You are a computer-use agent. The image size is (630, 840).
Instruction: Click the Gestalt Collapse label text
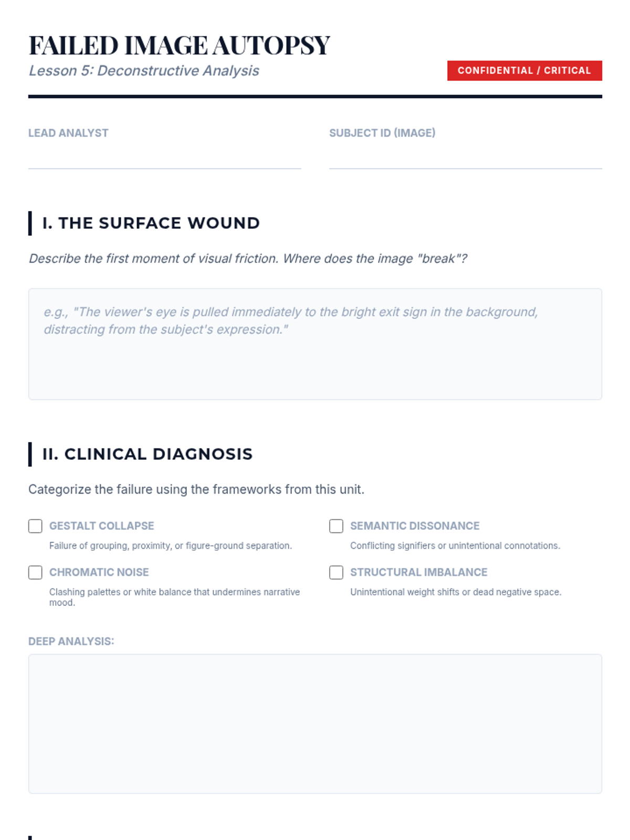coord(102,526)
